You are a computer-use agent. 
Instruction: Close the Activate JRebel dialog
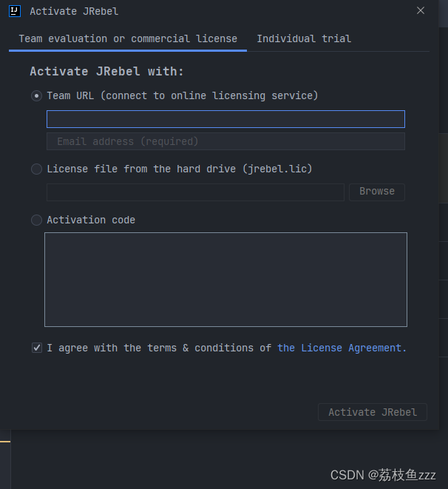tap(420, 10)
